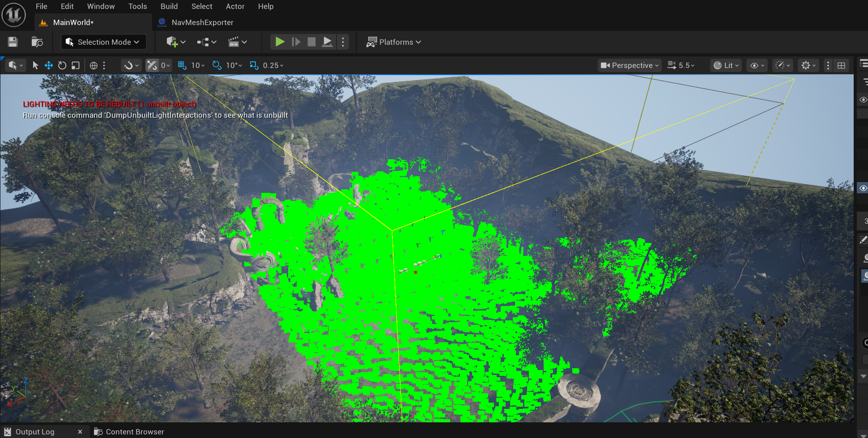Open the Build menu

click(x=169, y=6)
